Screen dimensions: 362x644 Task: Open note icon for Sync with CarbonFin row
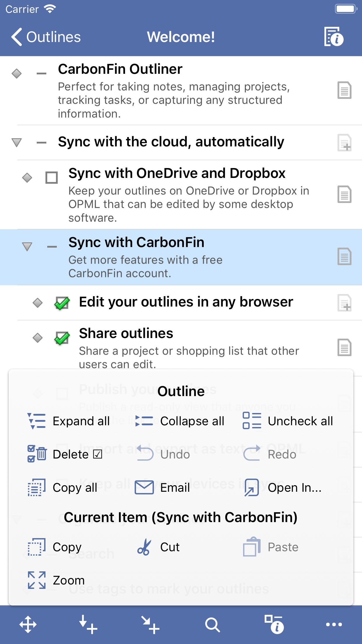point(344,257)
